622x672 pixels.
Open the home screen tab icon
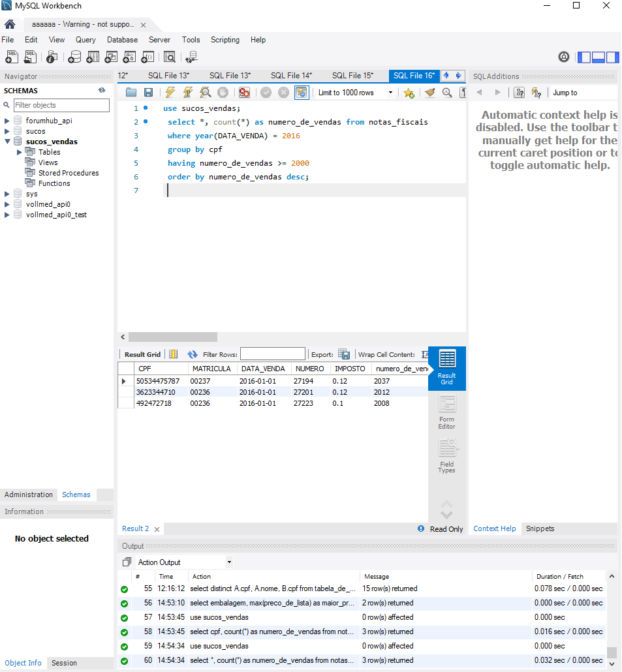[10, 24]
